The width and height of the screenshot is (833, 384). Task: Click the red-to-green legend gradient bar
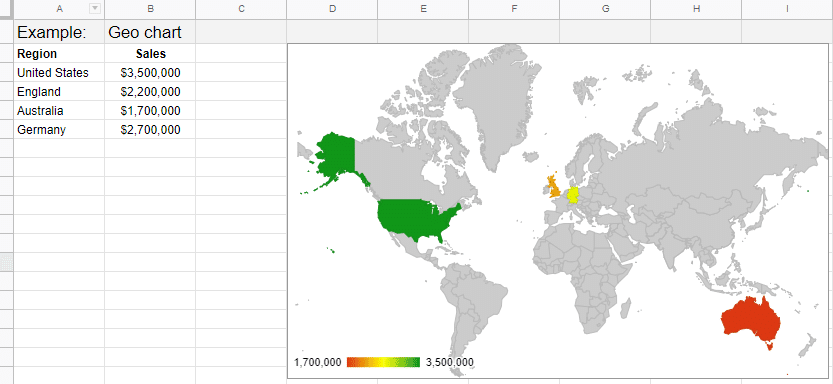(x=383, y=362)
